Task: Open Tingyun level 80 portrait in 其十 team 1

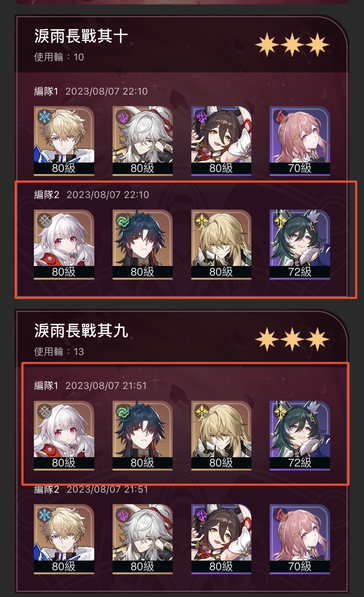Action: pyautogui.click(x=221, y=141)
